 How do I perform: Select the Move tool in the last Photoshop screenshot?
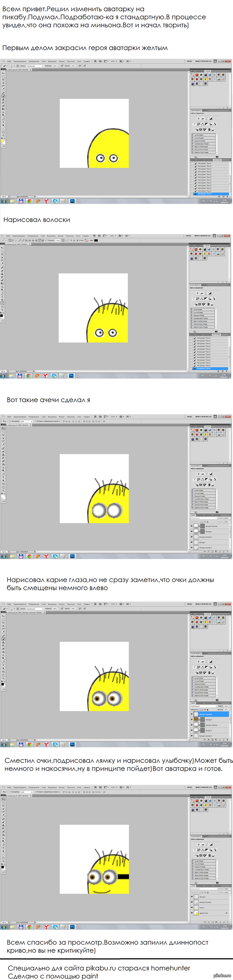point(3,799)
